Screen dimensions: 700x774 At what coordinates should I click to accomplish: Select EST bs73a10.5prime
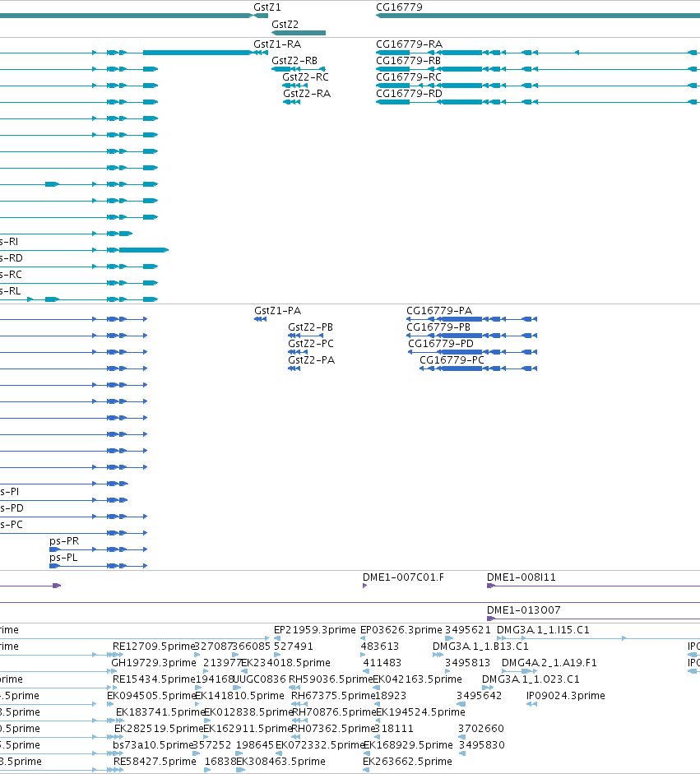pyautogui.click(x=152, y=745)
